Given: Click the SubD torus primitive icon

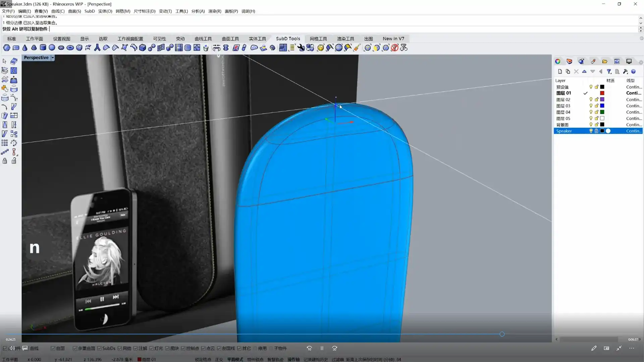Looking at the screenshot, I should pyautogui.click(x=70, y=48).
